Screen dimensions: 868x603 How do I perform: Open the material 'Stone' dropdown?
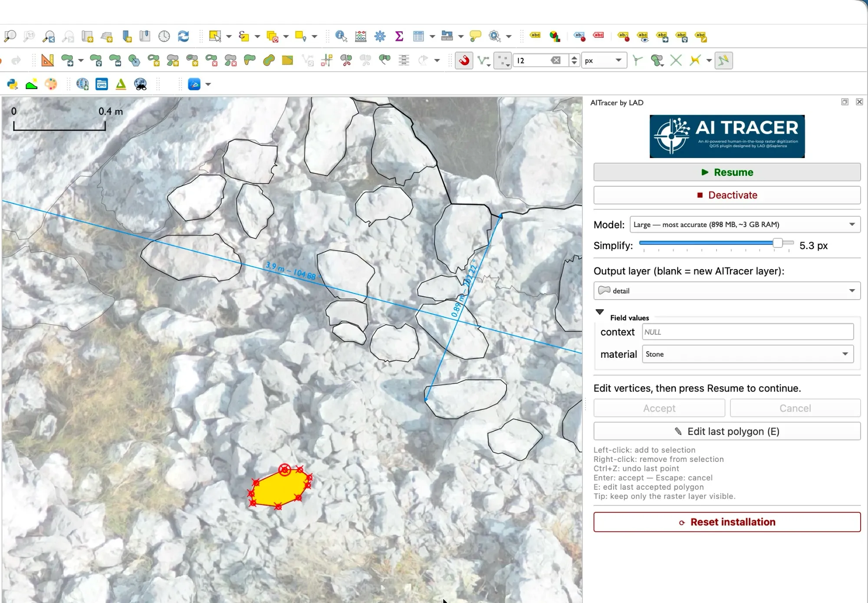(x=748, y=354)
